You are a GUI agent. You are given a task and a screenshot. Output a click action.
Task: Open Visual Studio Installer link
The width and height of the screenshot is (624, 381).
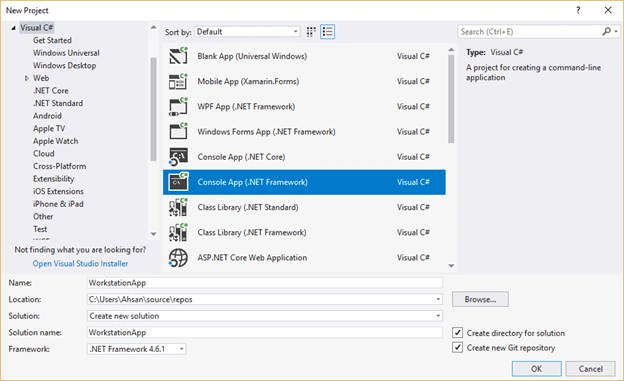pos(80,264)
